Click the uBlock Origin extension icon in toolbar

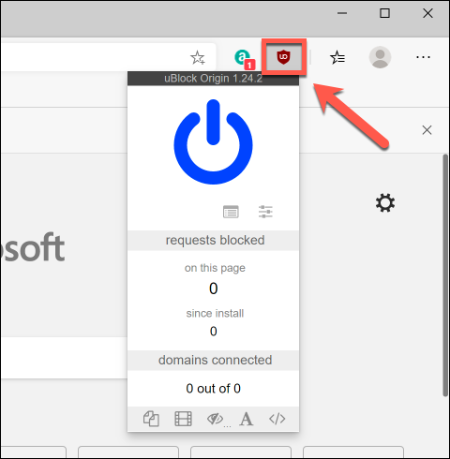(x=283, y=57)
